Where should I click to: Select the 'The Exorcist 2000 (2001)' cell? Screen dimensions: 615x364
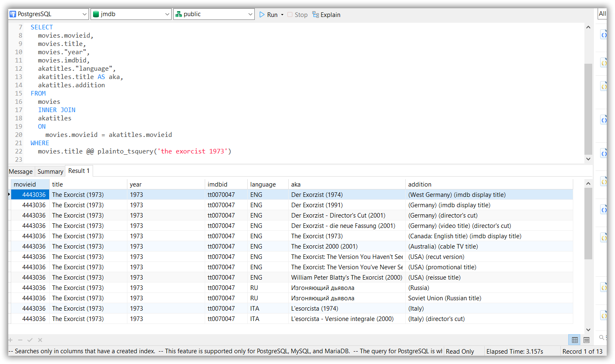[347, 247]
